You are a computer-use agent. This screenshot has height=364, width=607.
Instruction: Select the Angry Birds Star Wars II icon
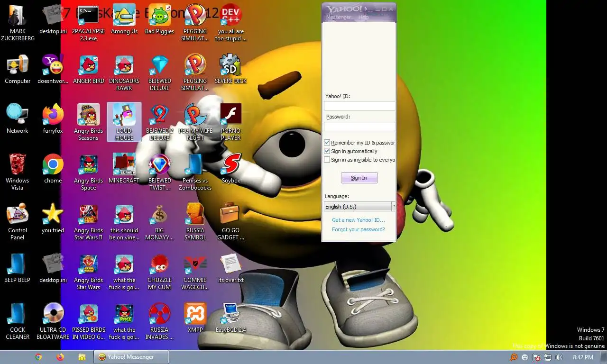[x=88, y=222]
